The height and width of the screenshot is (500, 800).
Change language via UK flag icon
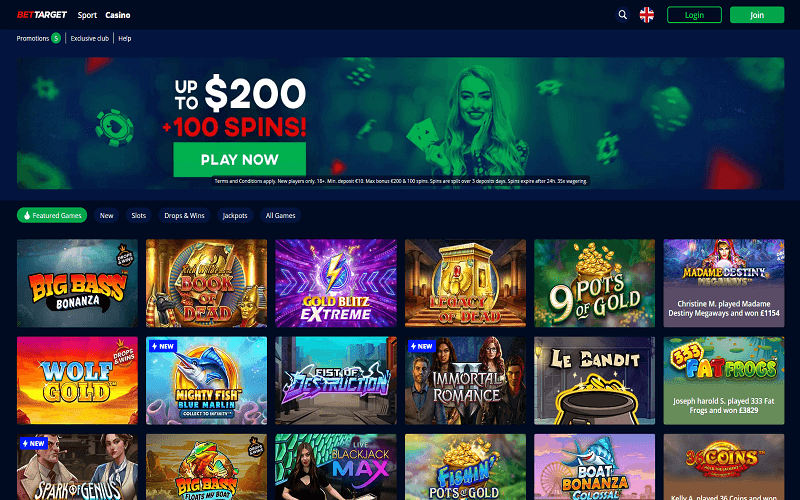point(646,15)
